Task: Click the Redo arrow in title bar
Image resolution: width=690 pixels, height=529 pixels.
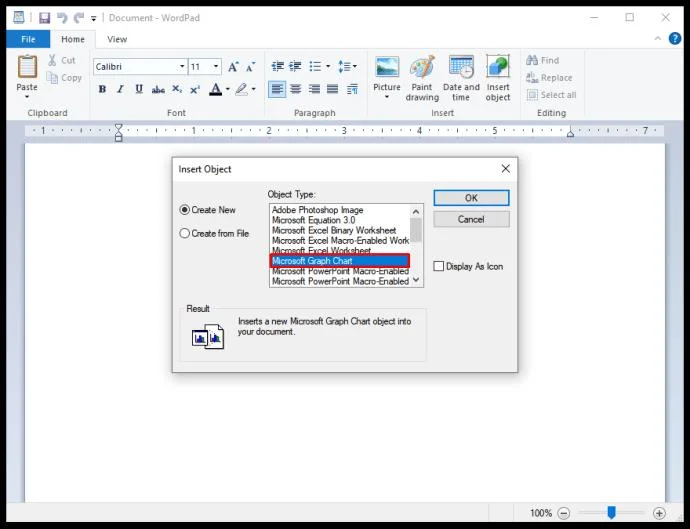Action: pos(79,18)
